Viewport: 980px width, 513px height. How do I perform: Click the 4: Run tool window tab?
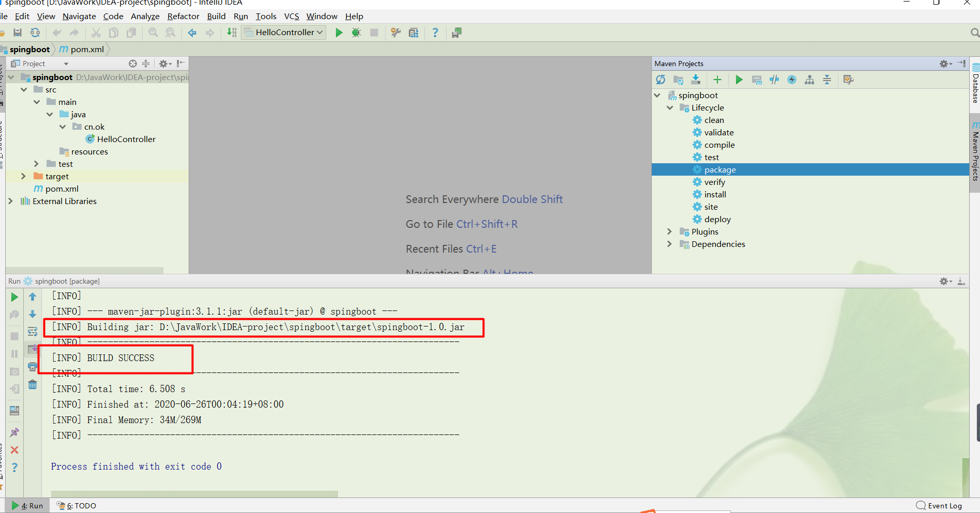(27, 506)
